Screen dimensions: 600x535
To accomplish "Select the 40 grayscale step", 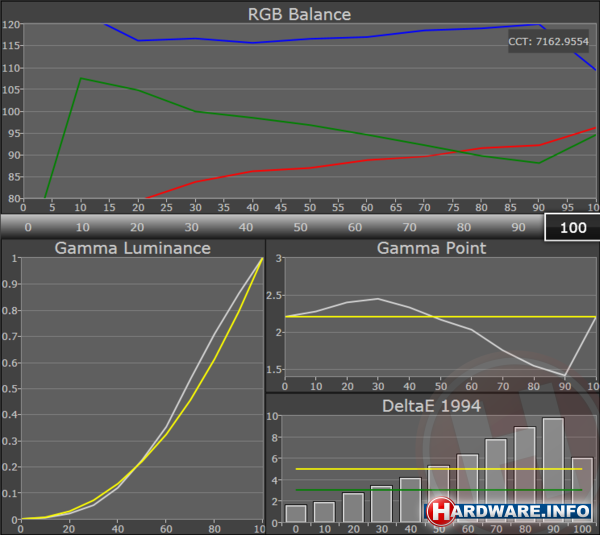I will [x=246, y=227].
